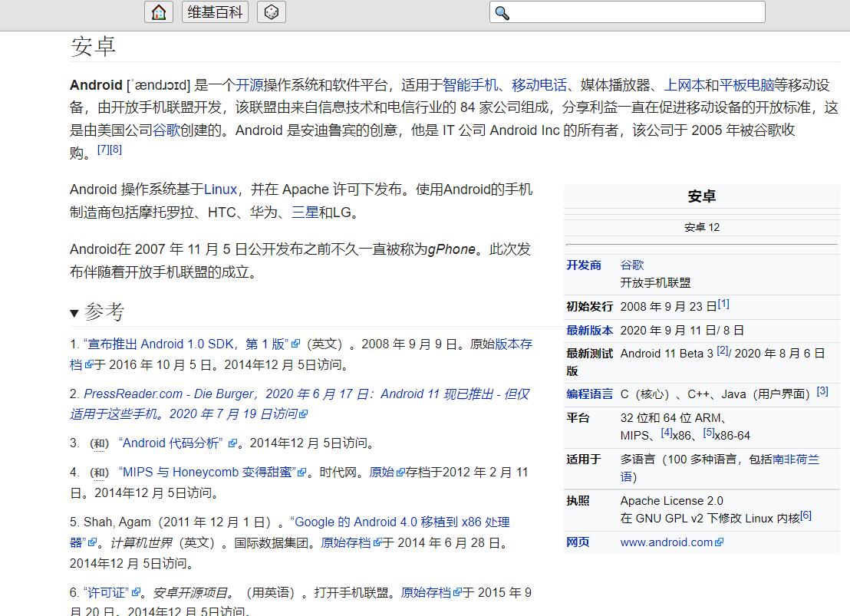Jump to citation [7]

point(103,149)
